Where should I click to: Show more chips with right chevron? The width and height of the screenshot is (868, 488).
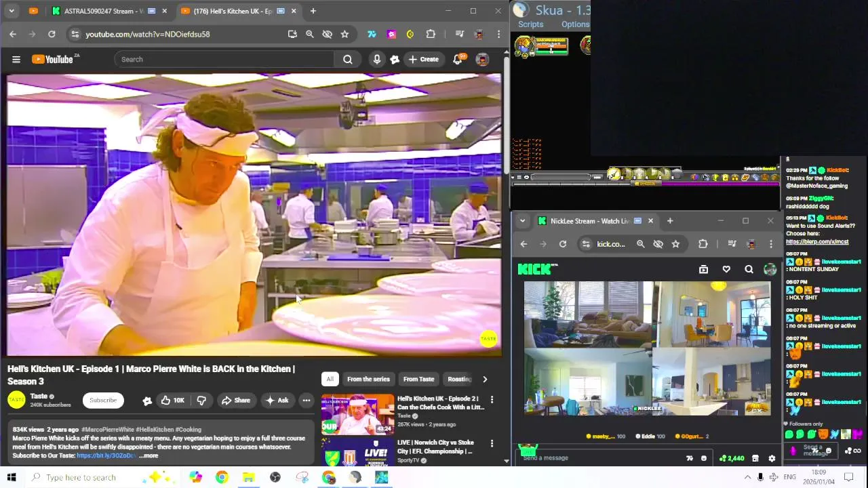pyautogui.click(x=484, y=379)
